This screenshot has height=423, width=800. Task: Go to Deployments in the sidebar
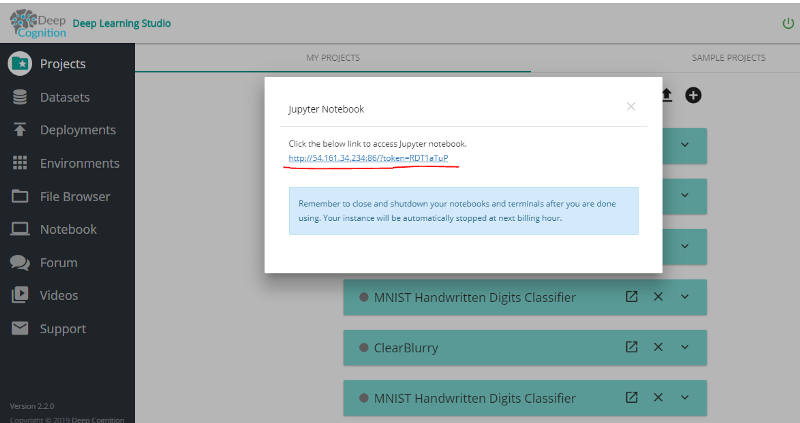(x=64, y=130)
